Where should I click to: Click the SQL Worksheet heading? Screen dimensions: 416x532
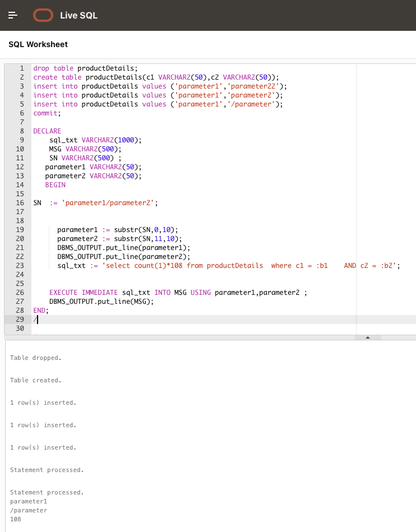click(38, 44)
